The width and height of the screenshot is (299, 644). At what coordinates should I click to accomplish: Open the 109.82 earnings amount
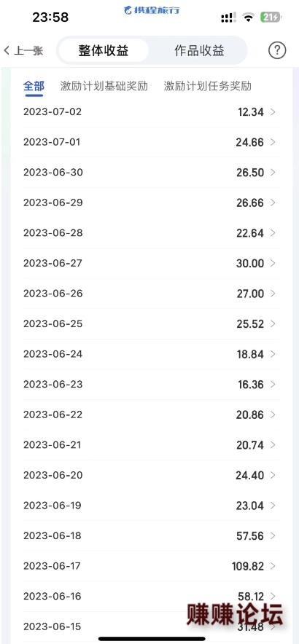[248, 566]
